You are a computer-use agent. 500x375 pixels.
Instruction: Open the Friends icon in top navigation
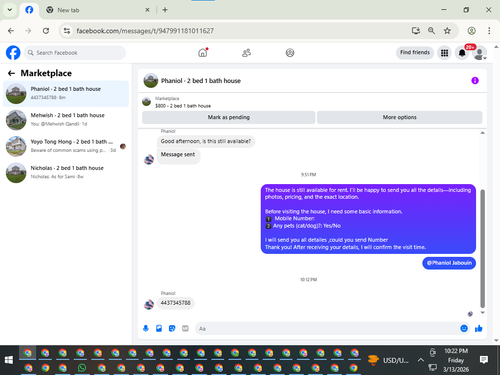246,53
